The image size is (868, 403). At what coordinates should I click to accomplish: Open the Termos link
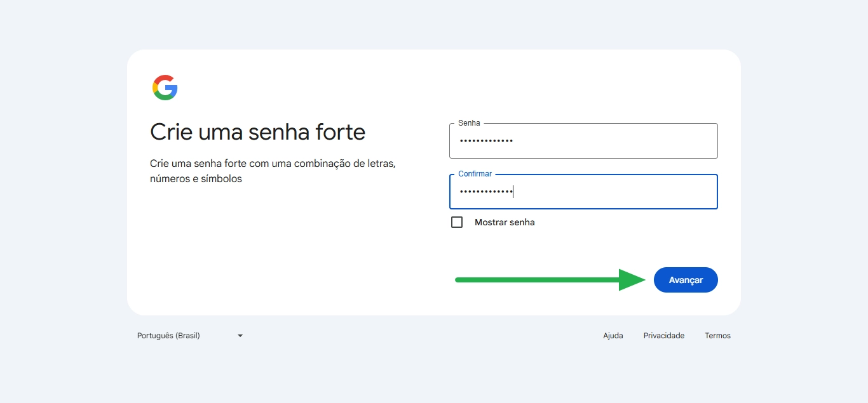pos(717,336)
